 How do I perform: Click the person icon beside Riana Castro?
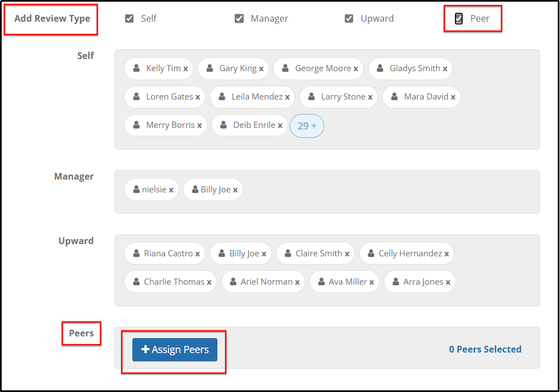click(x=136, y=253)
